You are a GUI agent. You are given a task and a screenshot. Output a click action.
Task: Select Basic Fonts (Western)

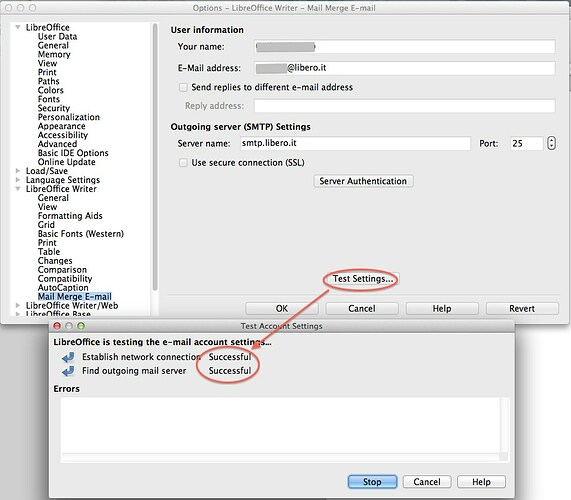[x=80, y=234]
